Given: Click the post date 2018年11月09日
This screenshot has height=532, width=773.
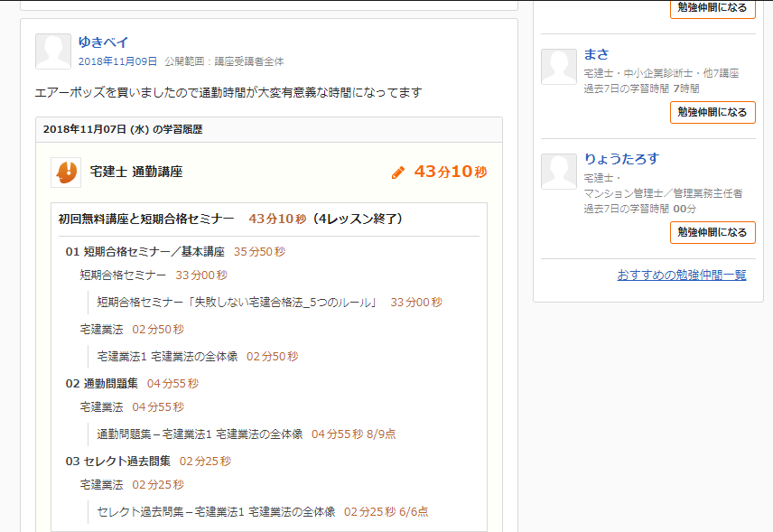Looking at the screenshot, I should coord(117,61).
